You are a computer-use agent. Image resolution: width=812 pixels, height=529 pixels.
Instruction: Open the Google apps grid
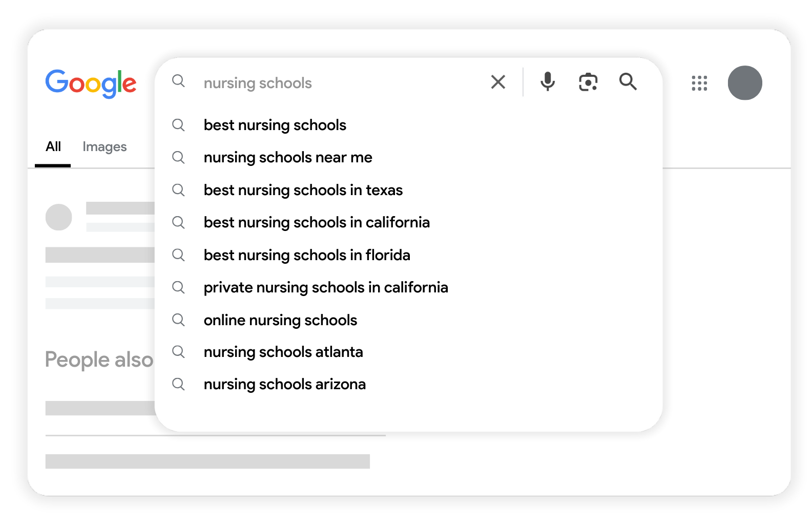click(699, 83)
